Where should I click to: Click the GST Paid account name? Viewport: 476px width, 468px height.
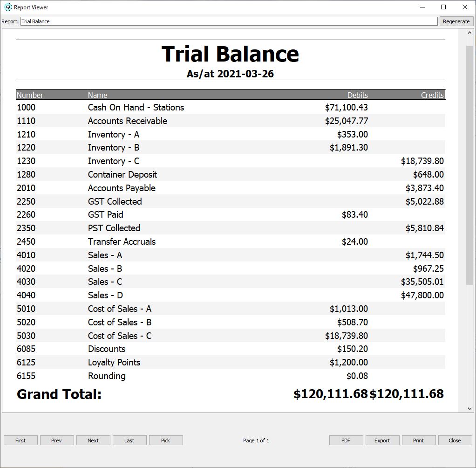click(105, 214)
